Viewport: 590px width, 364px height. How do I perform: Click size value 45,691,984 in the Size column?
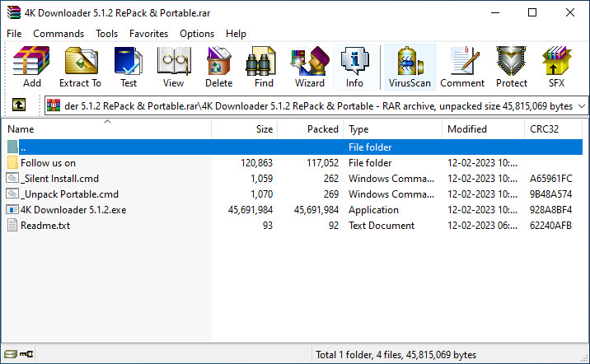(251, 210)
